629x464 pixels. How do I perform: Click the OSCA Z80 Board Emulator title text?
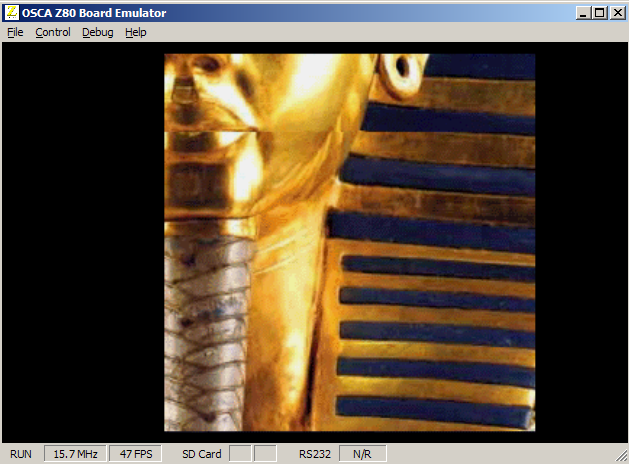tap(94, 13)
